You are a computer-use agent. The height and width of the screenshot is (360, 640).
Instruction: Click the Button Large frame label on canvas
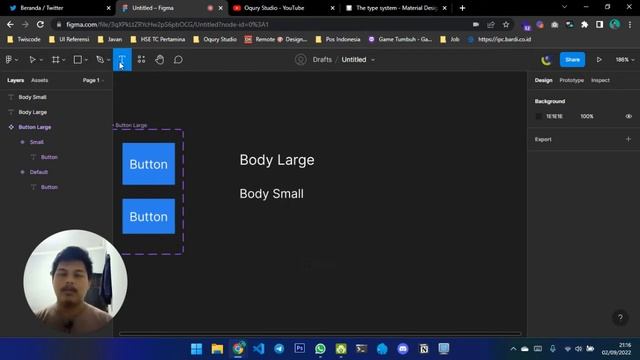pos(130,125)
